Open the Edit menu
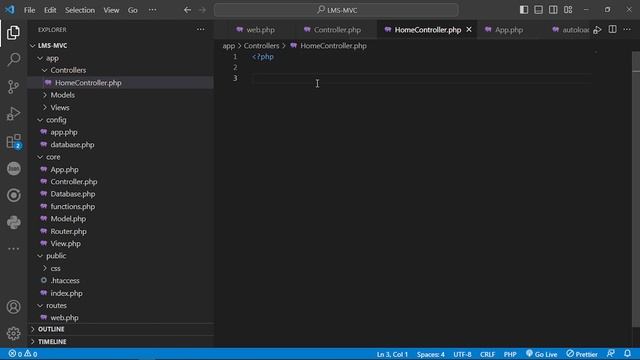The image size is (640, 360). coord(50,10)
